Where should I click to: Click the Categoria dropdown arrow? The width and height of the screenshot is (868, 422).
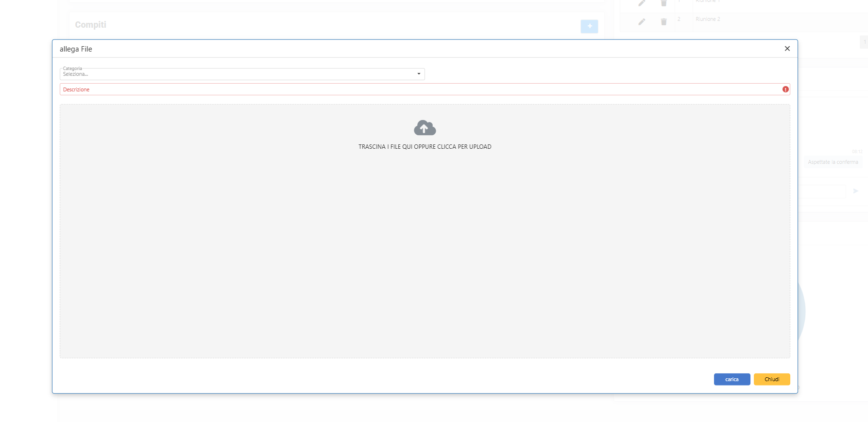coord(419,74)
